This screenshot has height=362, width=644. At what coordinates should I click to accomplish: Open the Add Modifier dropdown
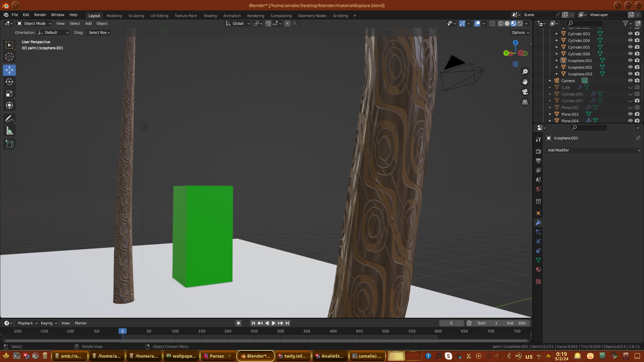pyautogui.click(x=593, y=150)
